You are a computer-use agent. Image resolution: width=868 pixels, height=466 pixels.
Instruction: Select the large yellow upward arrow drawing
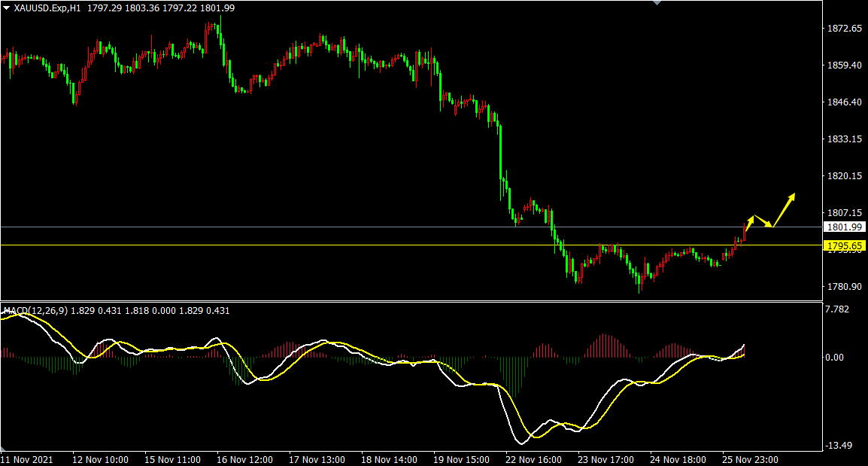click(784, 210)
